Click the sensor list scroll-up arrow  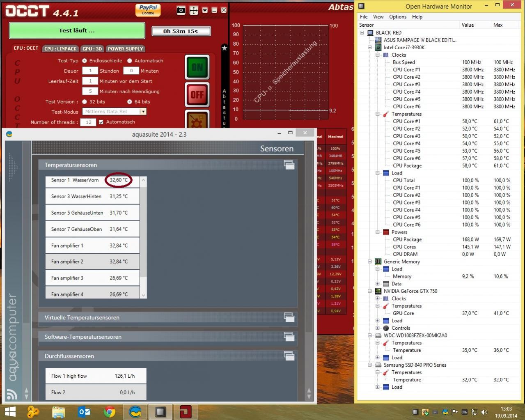point(143,180)
